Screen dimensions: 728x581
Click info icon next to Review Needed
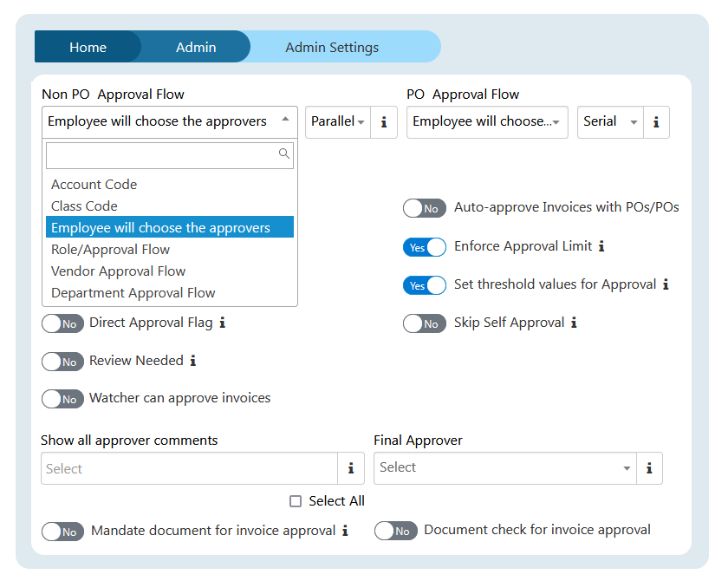[193, 361]
